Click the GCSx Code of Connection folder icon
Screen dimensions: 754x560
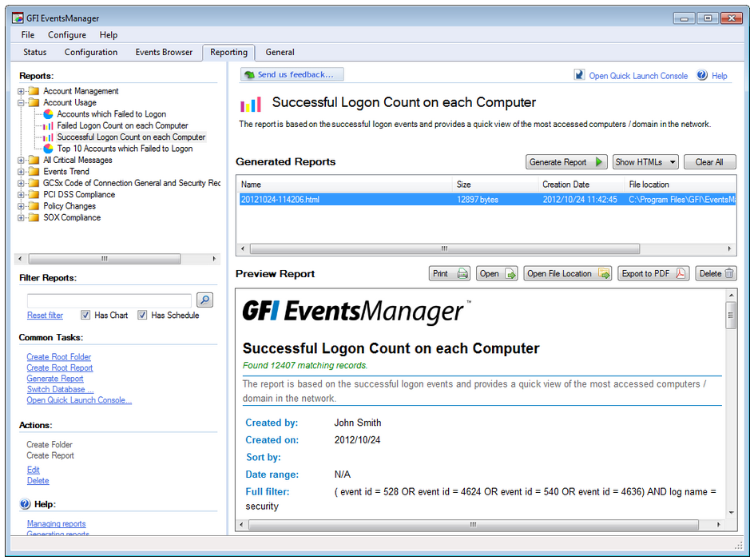[34, 183]
